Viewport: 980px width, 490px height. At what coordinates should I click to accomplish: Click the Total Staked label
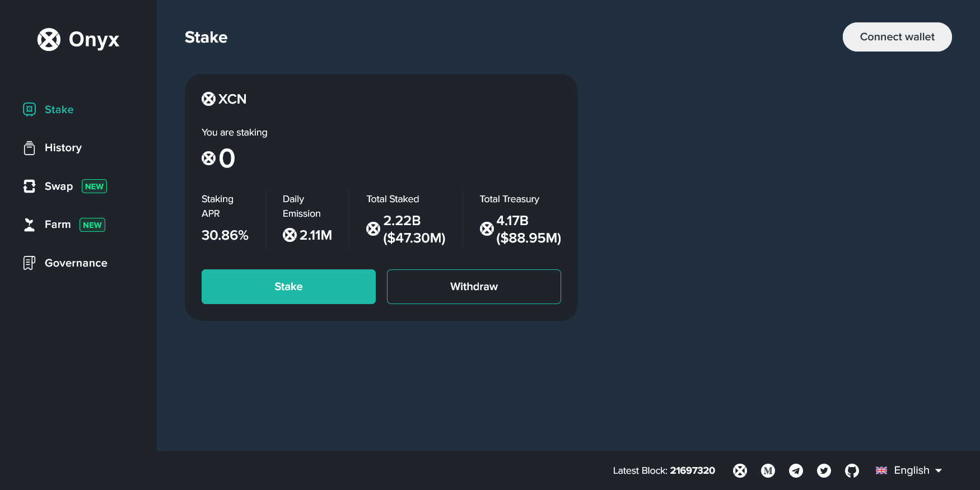[393, 199]
